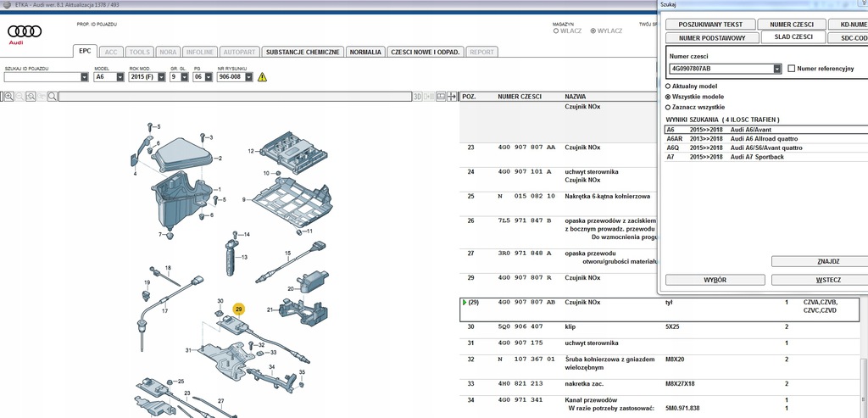Click the search magnifier icon beside text field
This screenshot has height=418, width=868.
52,97
